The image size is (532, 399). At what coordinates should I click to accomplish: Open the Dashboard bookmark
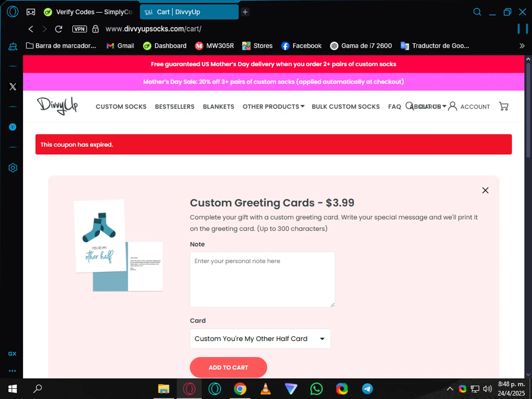165,46
